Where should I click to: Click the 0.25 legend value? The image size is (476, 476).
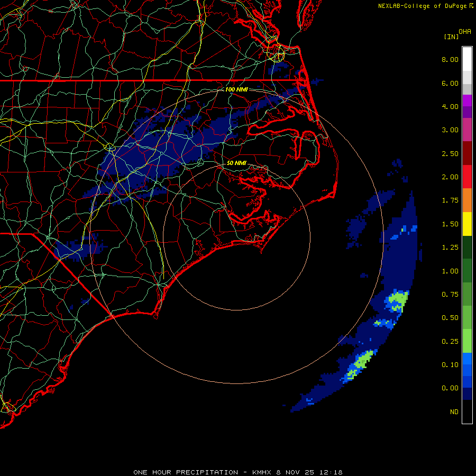pyautogui.click(x=450, y=342)
